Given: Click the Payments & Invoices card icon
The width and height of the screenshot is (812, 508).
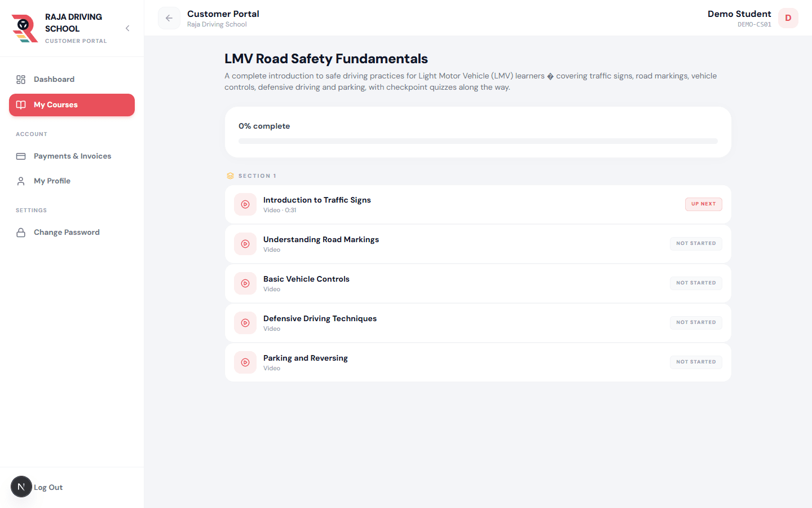Looking at the screenshot, I should pyautogui.click(x=21, y=156).
